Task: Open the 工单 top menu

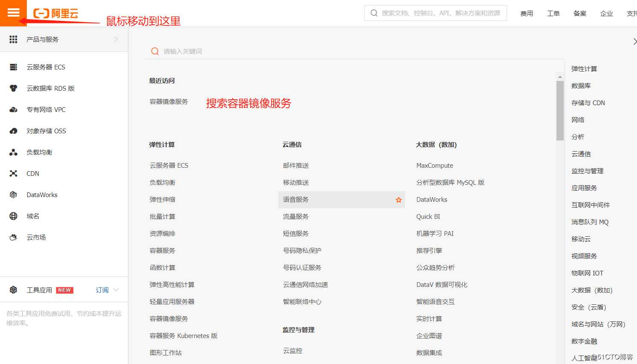Action: [553, 13]
